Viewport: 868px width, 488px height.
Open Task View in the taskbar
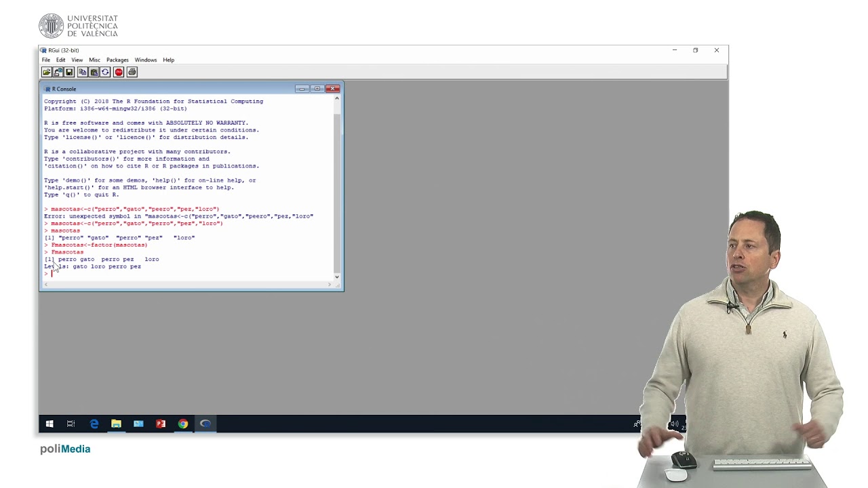71,424
